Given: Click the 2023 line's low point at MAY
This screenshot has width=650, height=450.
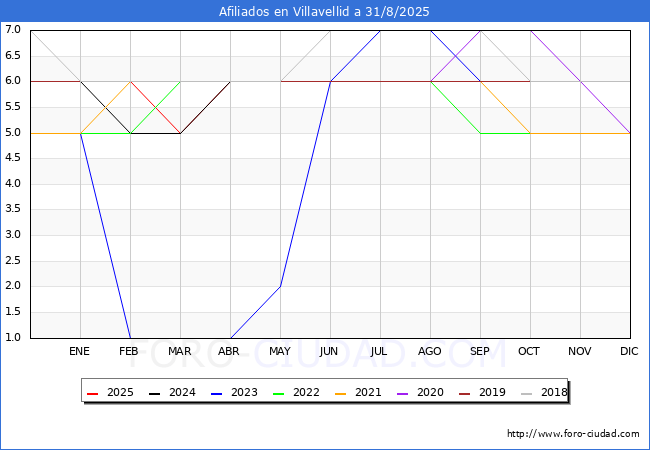Looking at the screenshot, I should tap(280, 286).
